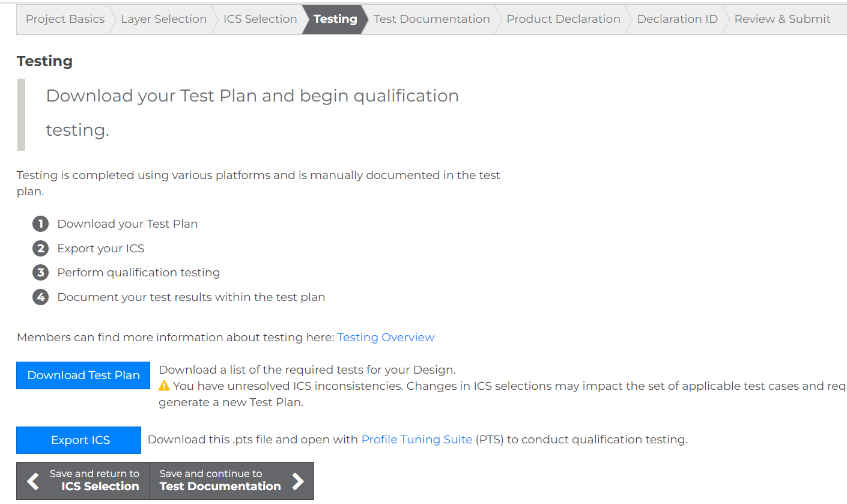Click the left chevron arrow icon
The image size is (847, 504).
pyautogui.click(x=33, y=481)
